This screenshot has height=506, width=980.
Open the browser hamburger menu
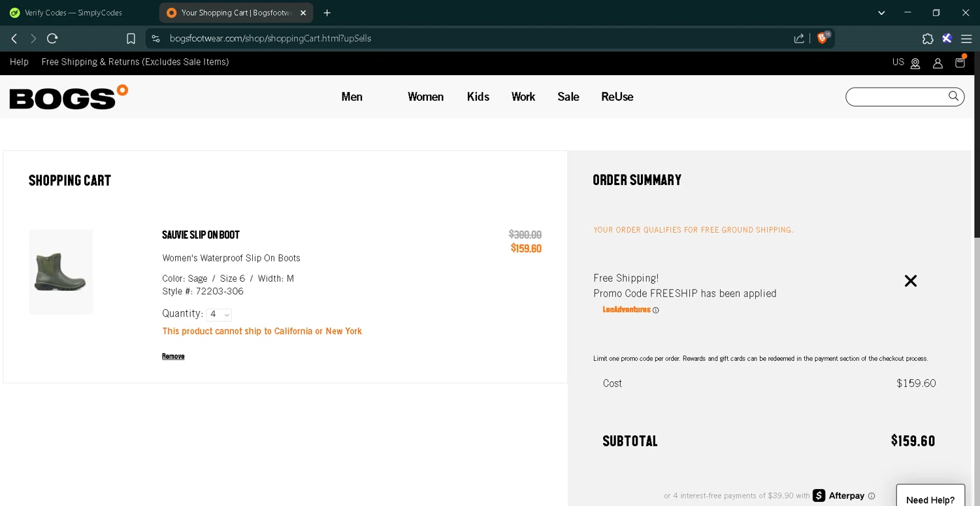pyautogui.click(x=966, y=39)
